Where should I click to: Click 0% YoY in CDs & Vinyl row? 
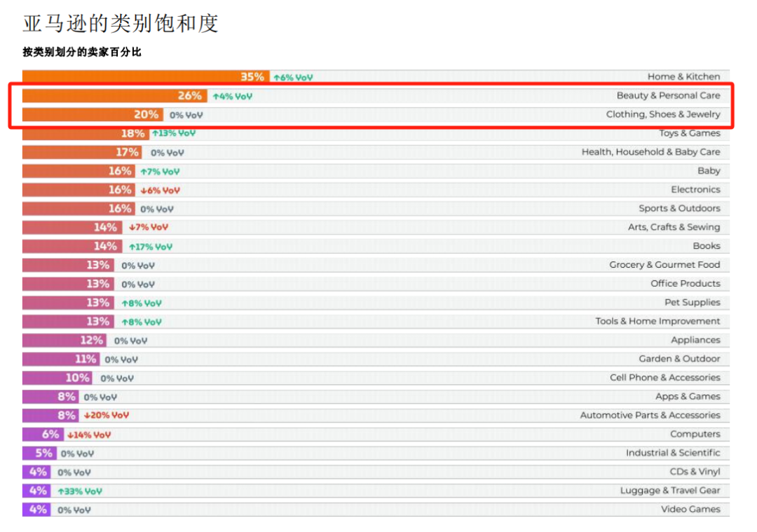[74, 473]
